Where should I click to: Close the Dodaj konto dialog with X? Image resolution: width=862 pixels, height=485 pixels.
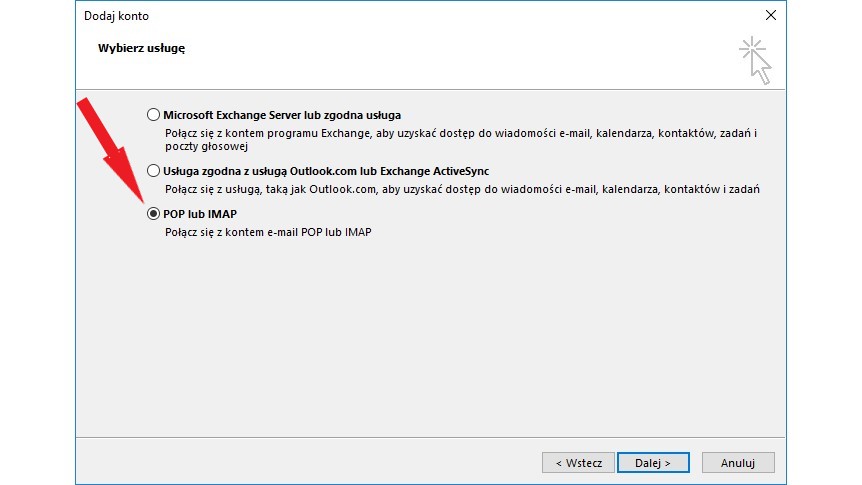[x=770, y=15]
